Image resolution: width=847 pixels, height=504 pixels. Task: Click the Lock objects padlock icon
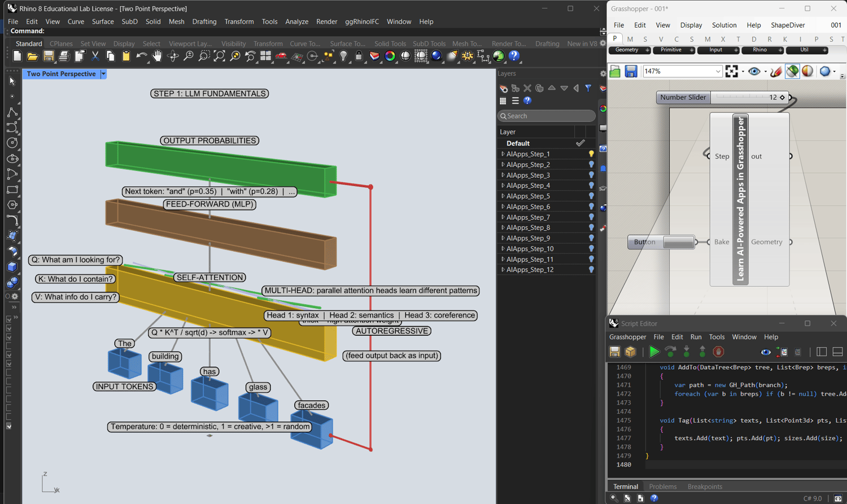[x=359, y=56]
